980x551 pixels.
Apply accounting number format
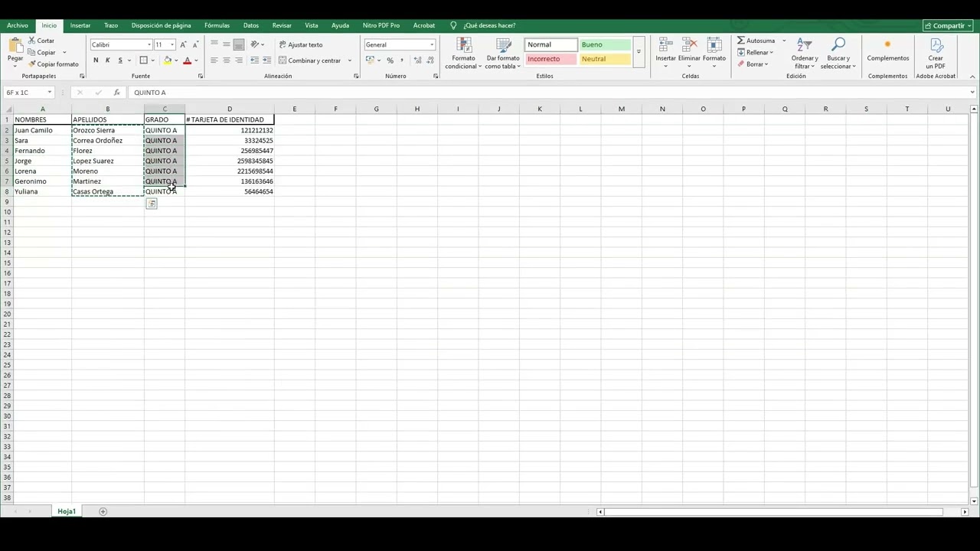[x=371, y=60]
